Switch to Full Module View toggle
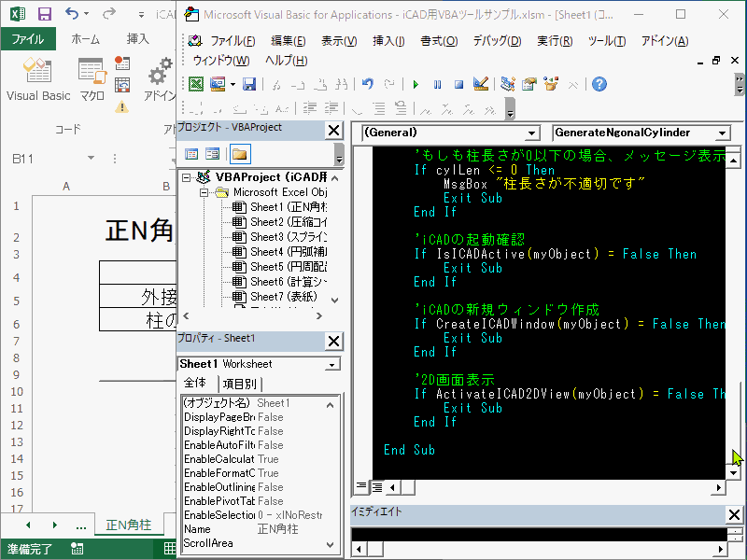This screenshot has height=560, width=747. [377, 486]
